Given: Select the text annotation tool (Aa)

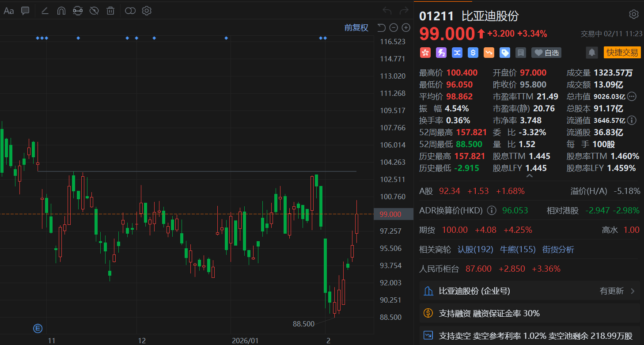Looking at the screenshot, I should pos(8,11).
